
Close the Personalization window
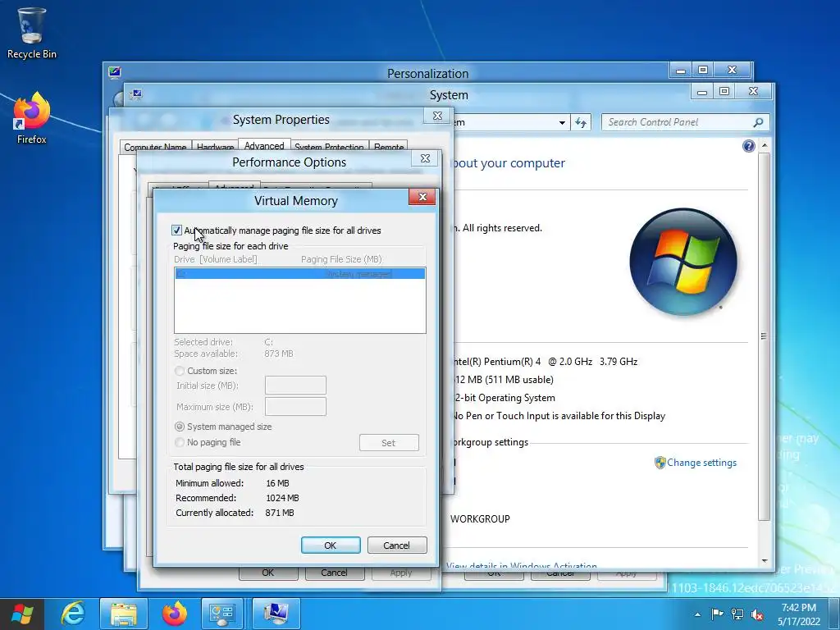pyautogui.click(x=733, y=70)
